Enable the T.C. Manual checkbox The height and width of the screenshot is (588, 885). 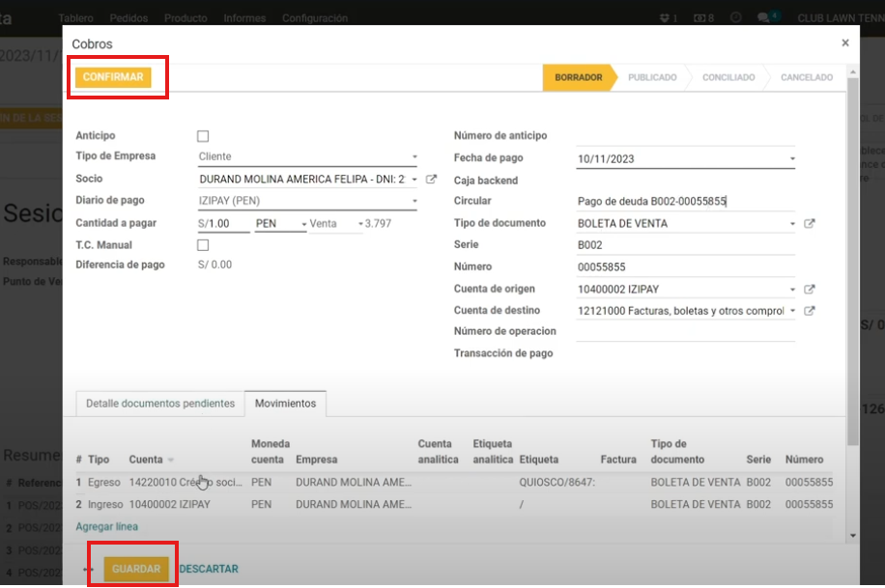203,245
